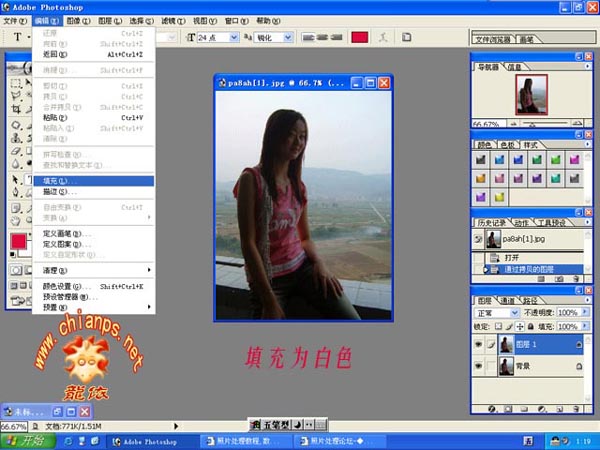Choose '描边' in Edit menu

coord(94,192)
